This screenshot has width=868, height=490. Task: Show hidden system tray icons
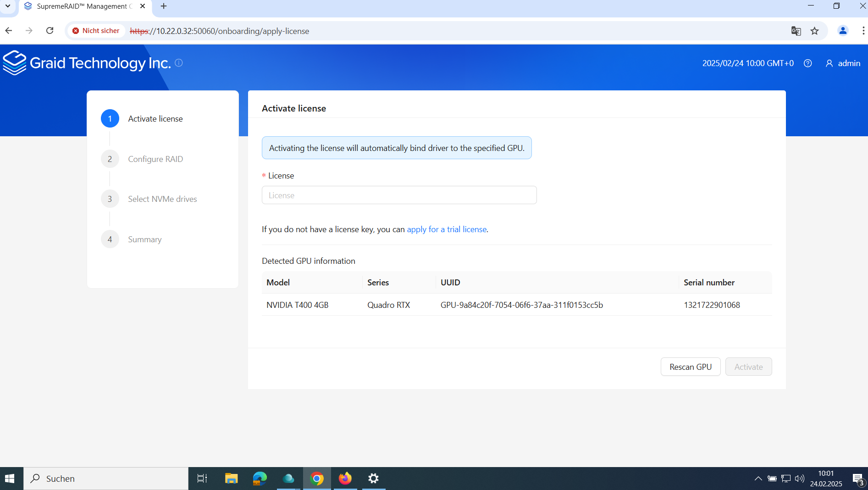758,479
